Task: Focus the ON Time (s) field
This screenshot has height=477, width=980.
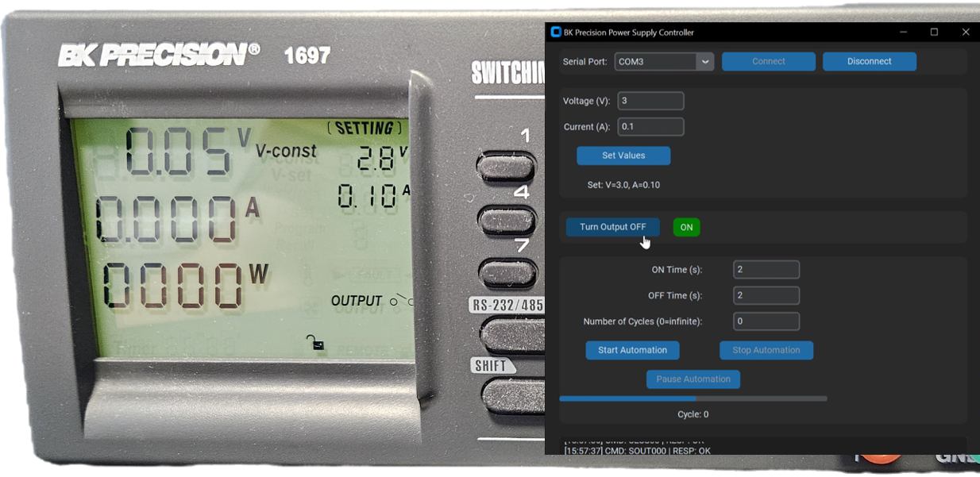Action: point(766,270)
